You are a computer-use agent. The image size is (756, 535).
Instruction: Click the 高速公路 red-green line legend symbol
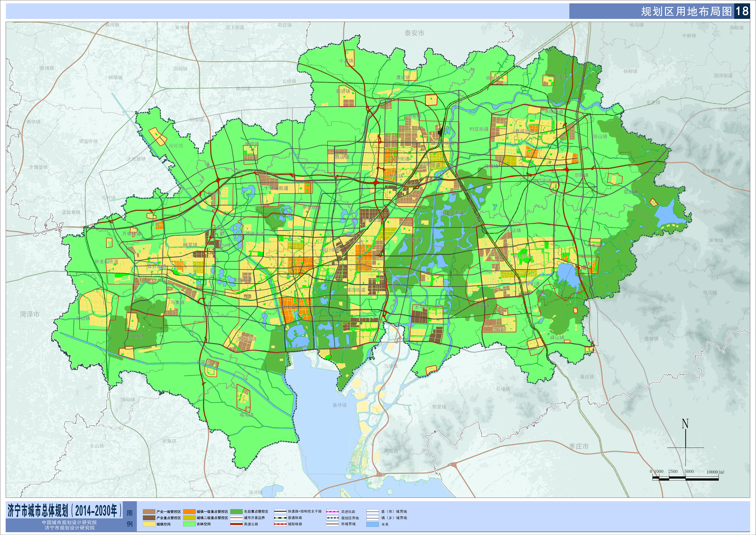coord(236,524)
